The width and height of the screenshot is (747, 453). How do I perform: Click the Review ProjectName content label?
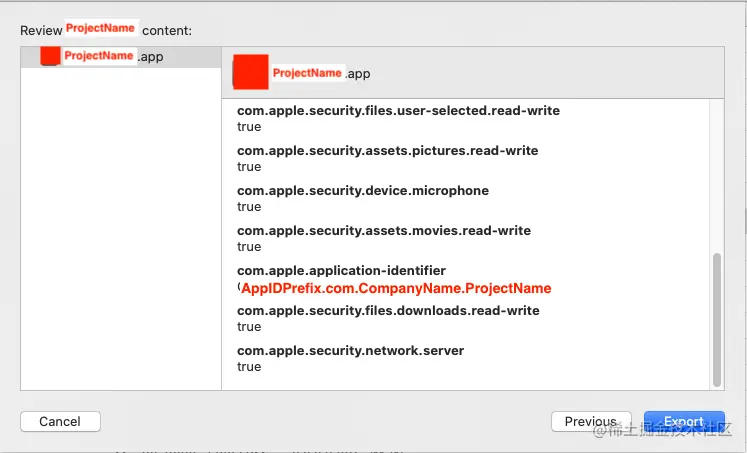tap(106, 30)
